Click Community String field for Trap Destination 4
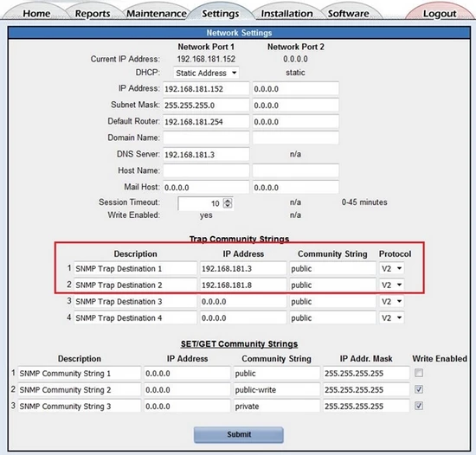The height and width of the screenshot is (455, 476). (332, 317)
